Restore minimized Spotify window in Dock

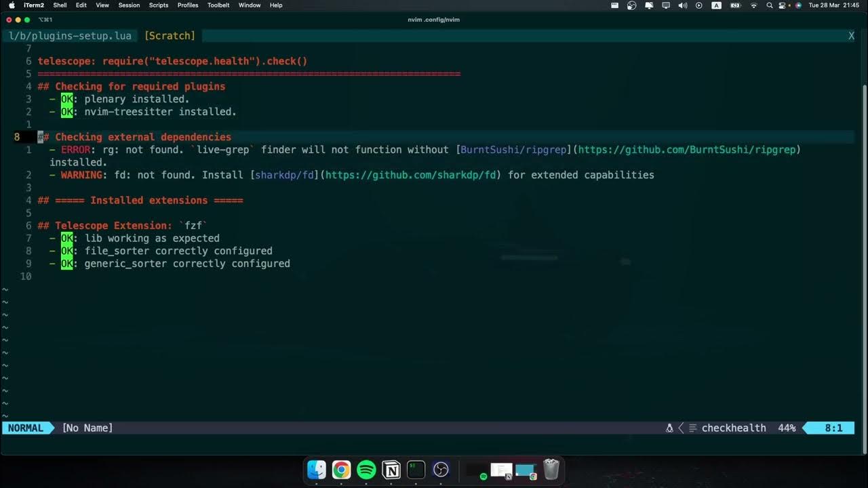(477, 470)
